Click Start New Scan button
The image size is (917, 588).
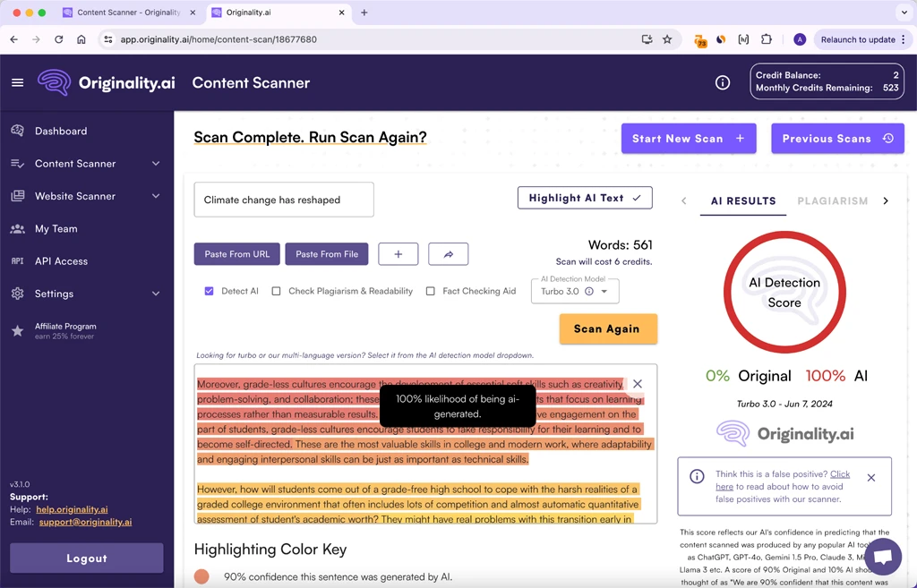click(689, 139)
